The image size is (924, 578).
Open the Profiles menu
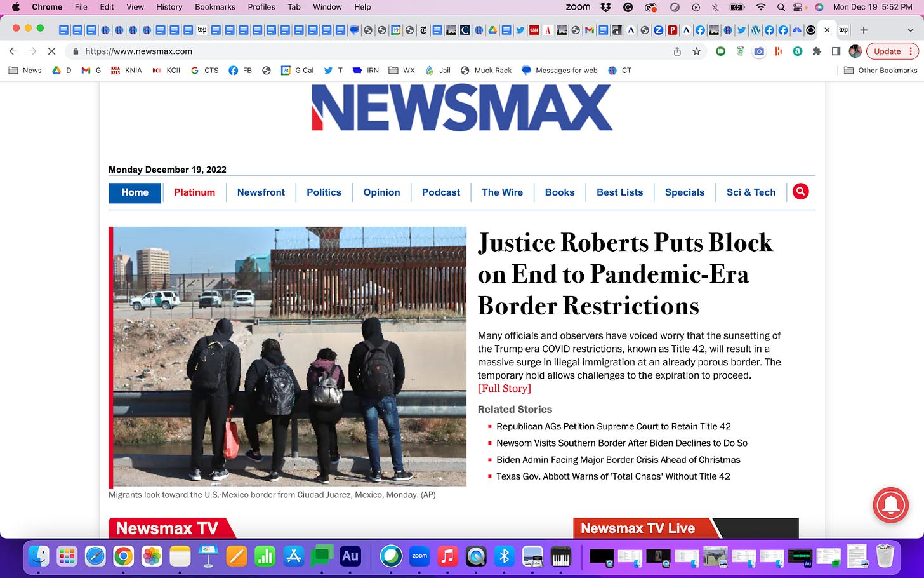pos(261,7)
